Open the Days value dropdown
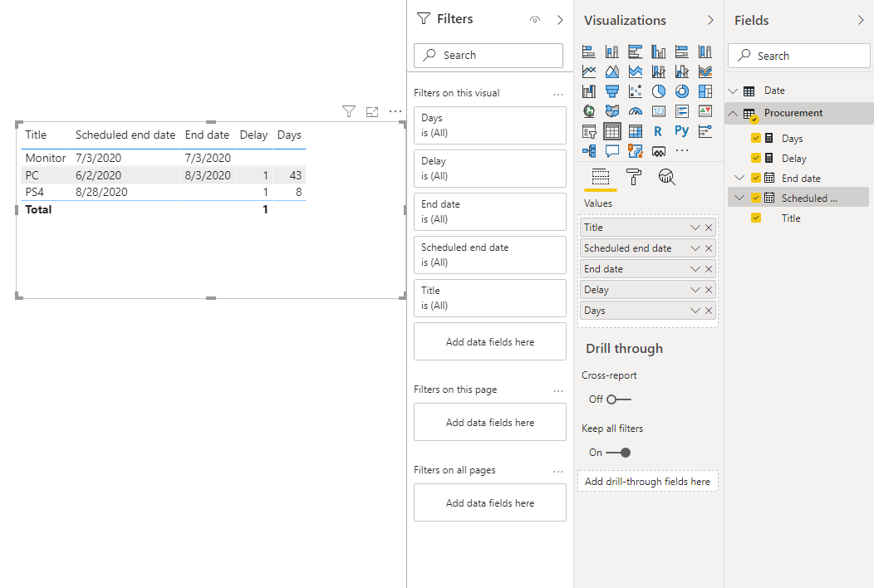Viewport: 874px width, 588px height. tap(695, 311)
